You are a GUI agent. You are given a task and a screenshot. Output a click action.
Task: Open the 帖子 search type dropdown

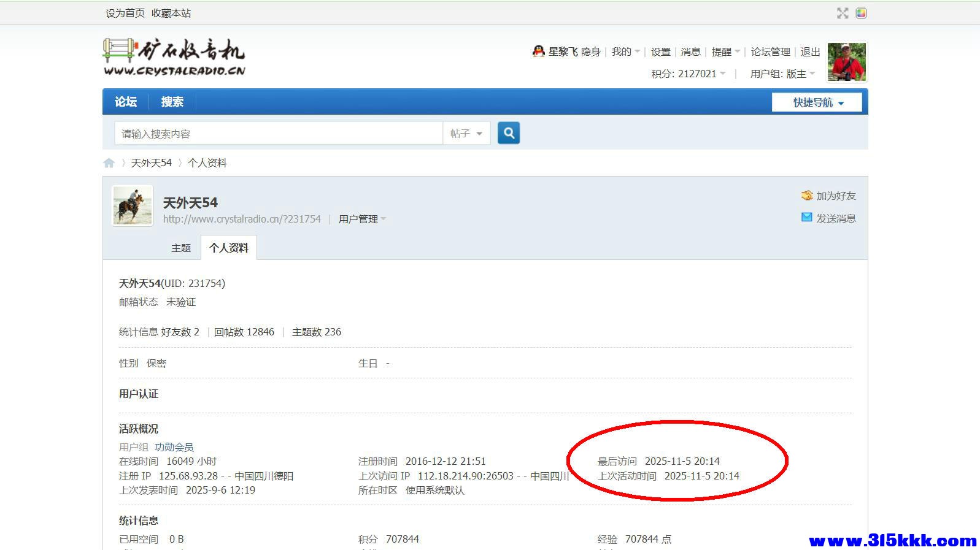pos(466,133)
